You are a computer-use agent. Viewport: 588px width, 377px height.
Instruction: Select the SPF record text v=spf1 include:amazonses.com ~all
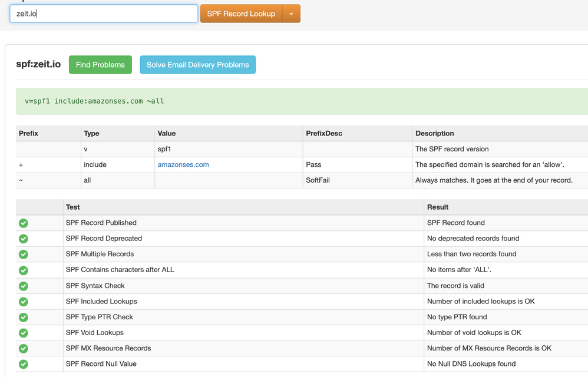coord(94,101)
